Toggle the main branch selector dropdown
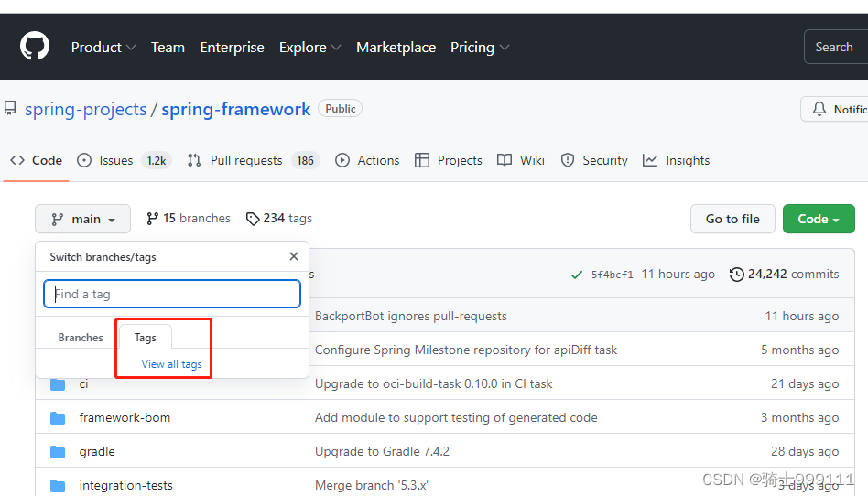 (x=83, y=220)
